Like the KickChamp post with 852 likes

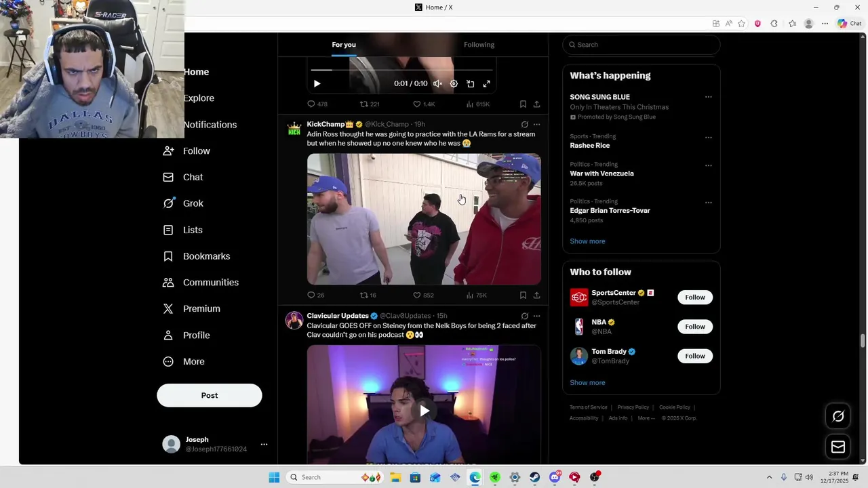pyautogui.click(x=423, y=295)
